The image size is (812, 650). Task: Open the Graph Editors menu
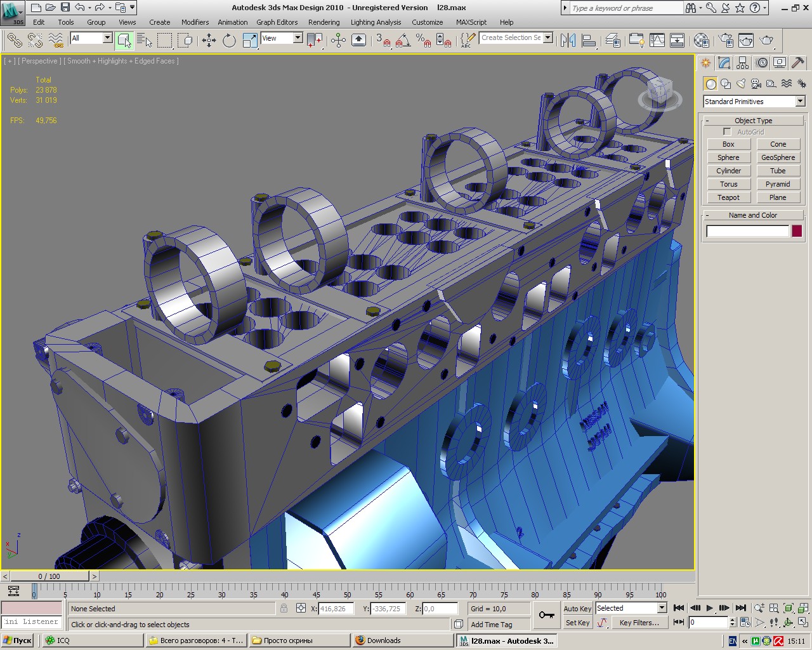click(277, 22)
